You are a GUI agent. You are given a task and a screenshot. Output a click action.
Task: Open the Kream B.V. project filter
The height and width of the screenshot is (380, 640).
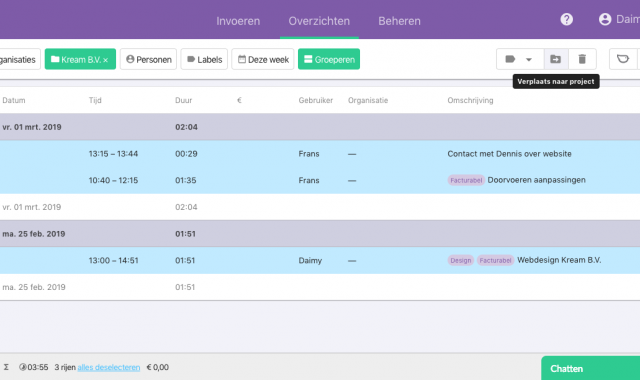coord(80,59)
